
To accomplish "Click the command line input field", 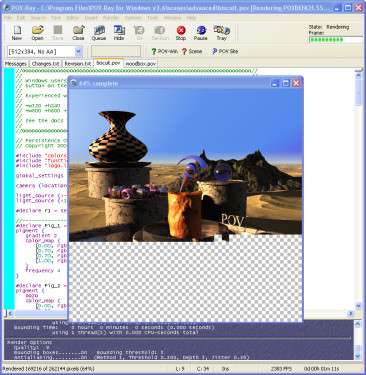I will pyautogui.click(x=116, y=52).
